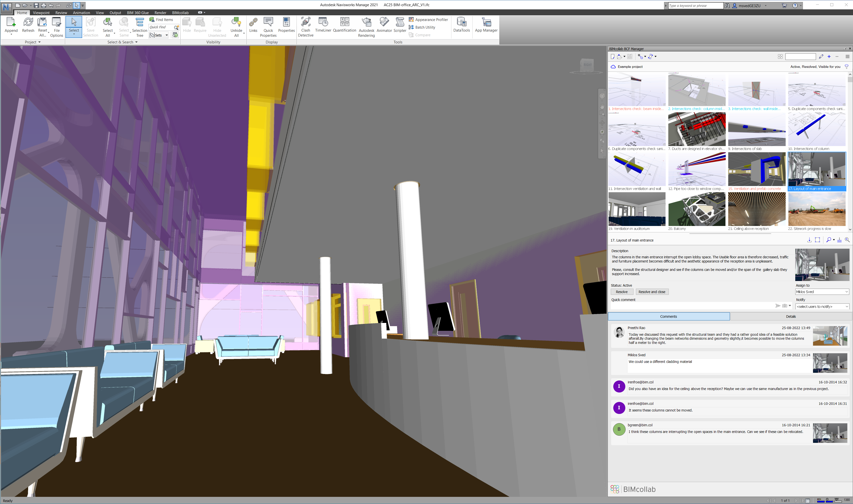Click the Resolve button
853x504 pixels.
coord(621,292)
